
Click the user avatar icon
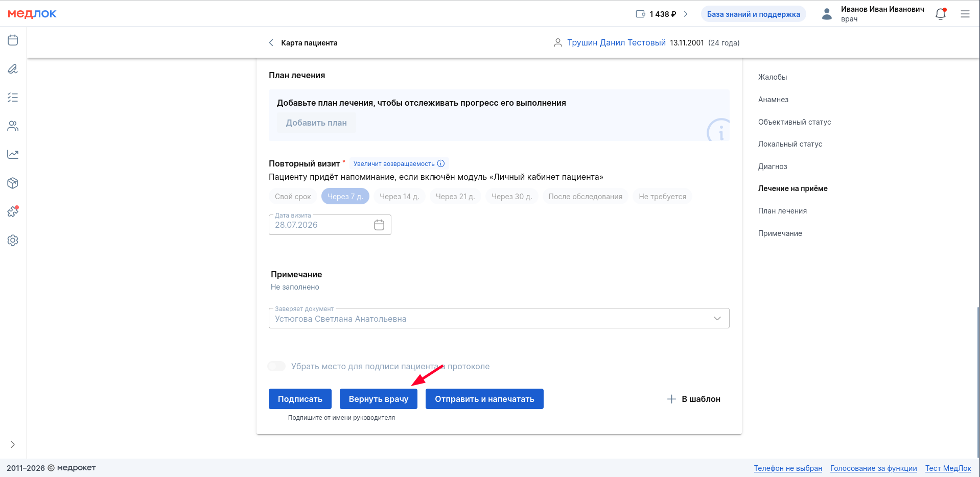pos(827,14)
